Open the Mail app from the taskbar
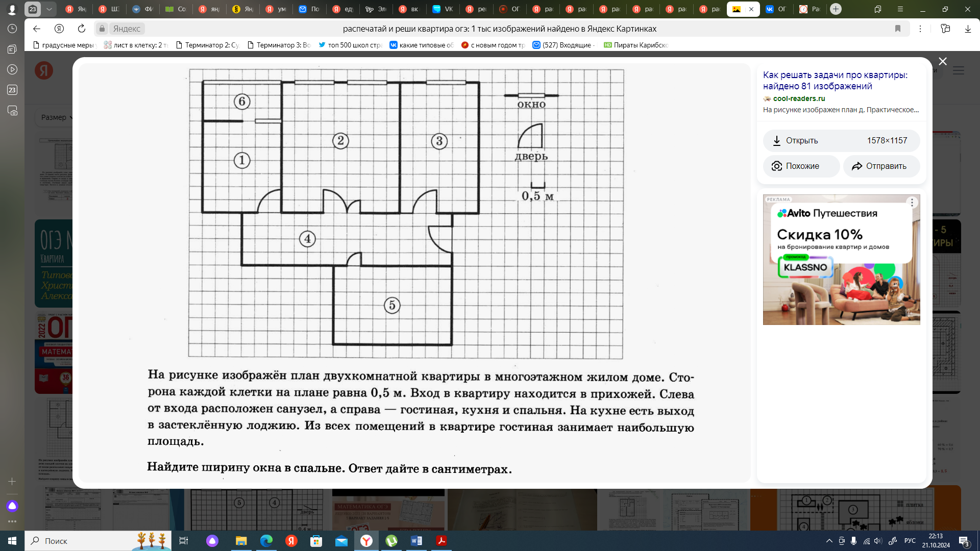Image resolution: width=980 pixels, height=551 pixels. [341, 541]
